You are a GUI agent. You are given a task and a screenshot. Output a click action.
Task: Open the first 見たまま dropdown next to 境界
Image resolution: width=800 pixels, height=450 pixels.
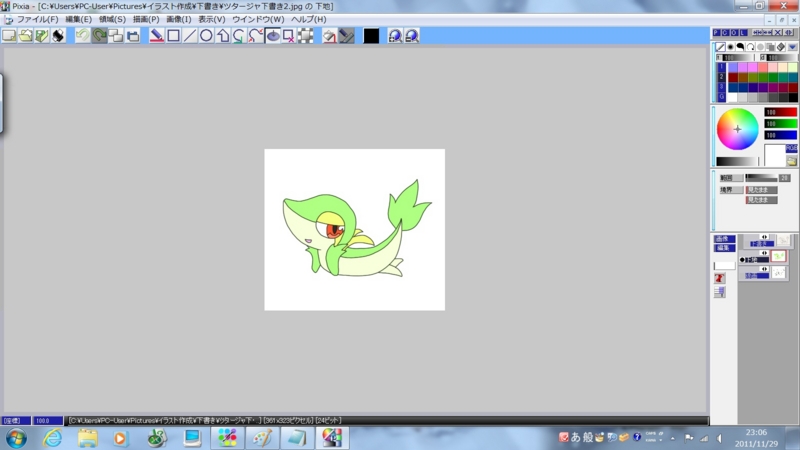coord(762,190)
